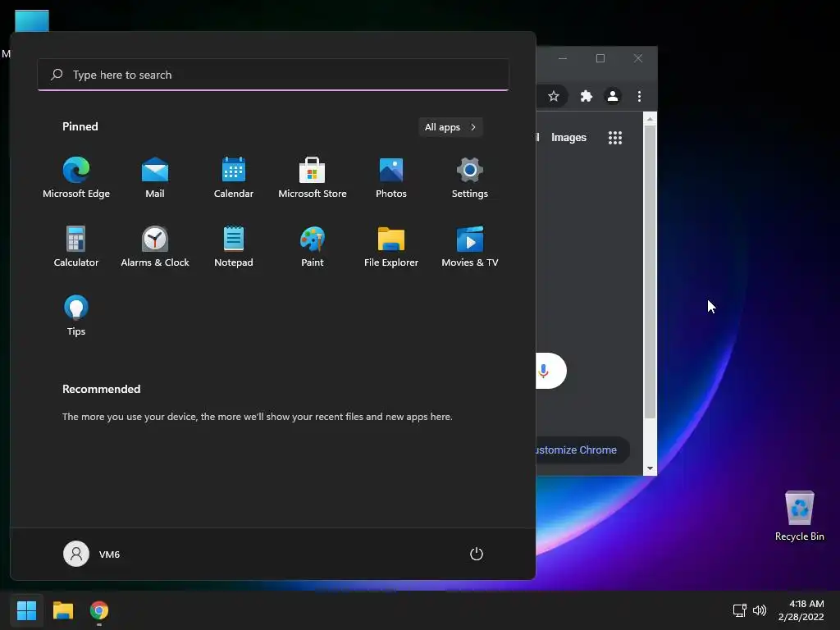Expand the All apps list

[x=450, y=127]
